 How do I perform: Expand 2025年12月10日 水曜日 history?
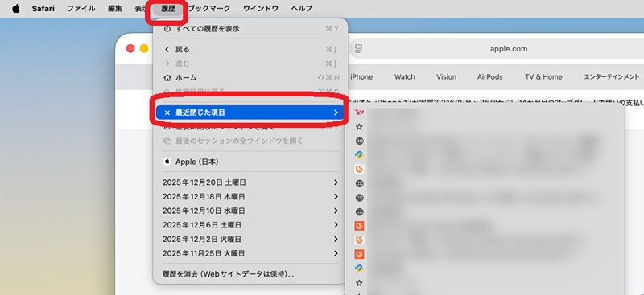coord(250,211)
